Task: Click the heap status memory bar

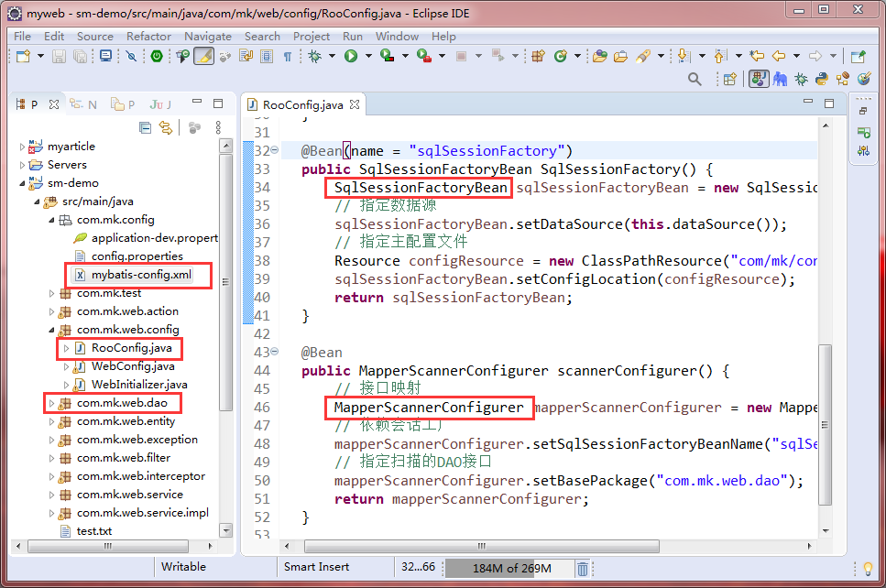Action: pyautogui.click(x=509, y=568)
